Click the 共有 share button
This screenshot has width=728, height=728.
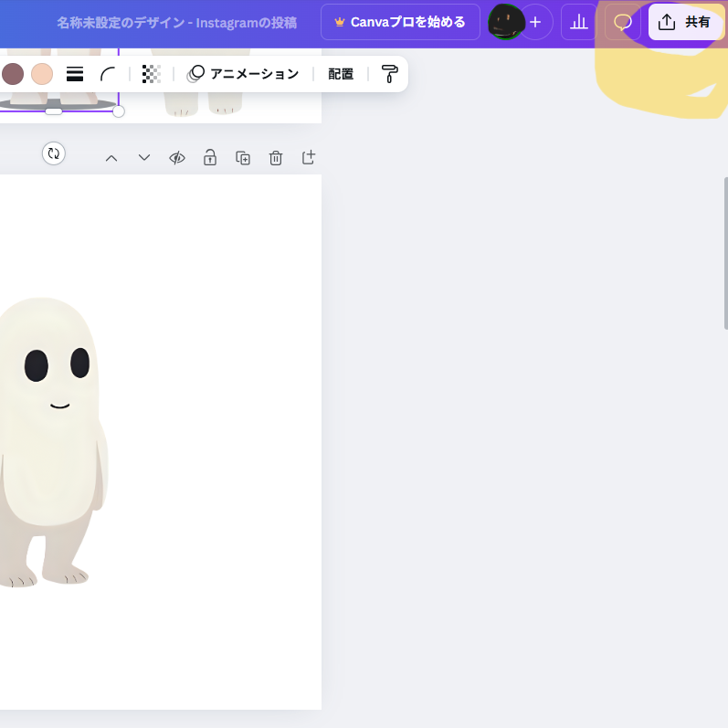tap(685, 22)
